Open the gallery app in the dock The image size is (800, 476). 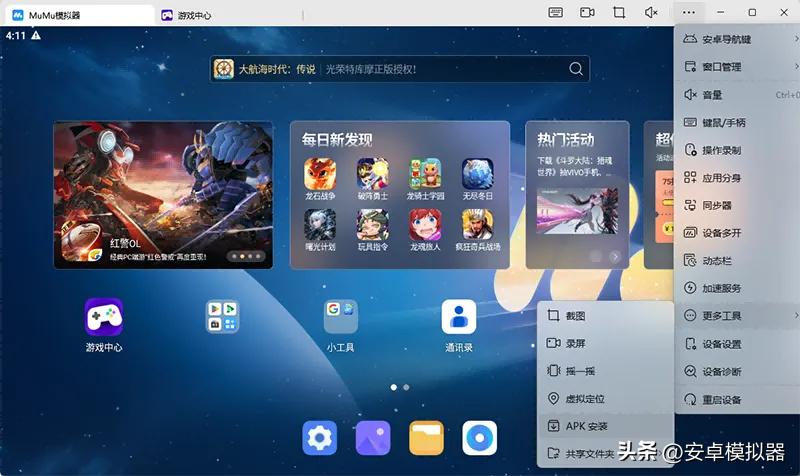(372, 438)
